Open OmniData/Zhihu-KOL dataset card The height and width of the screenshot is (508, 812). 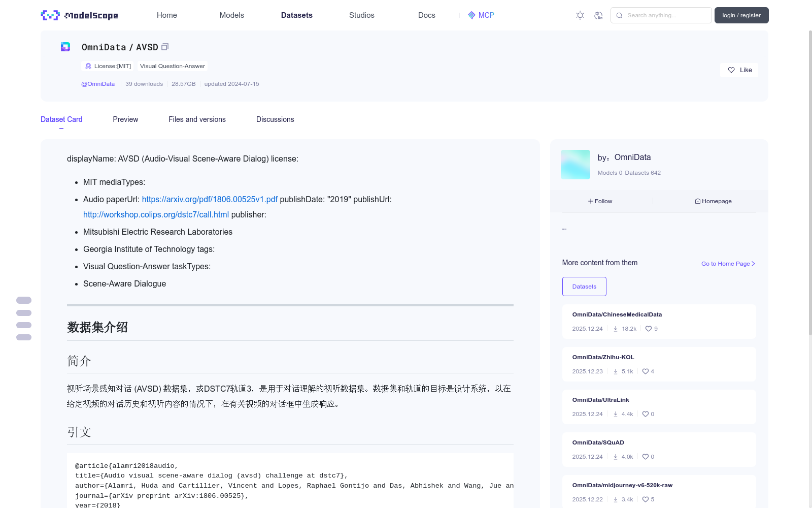659,364
